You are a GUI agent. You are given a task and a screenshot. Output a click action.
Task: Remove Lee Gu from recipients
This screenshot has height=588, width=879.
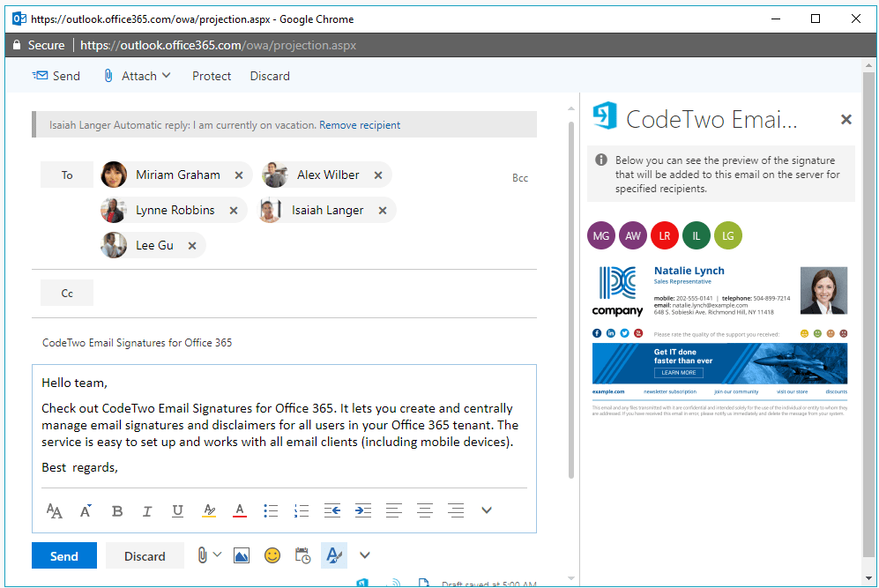191,245
